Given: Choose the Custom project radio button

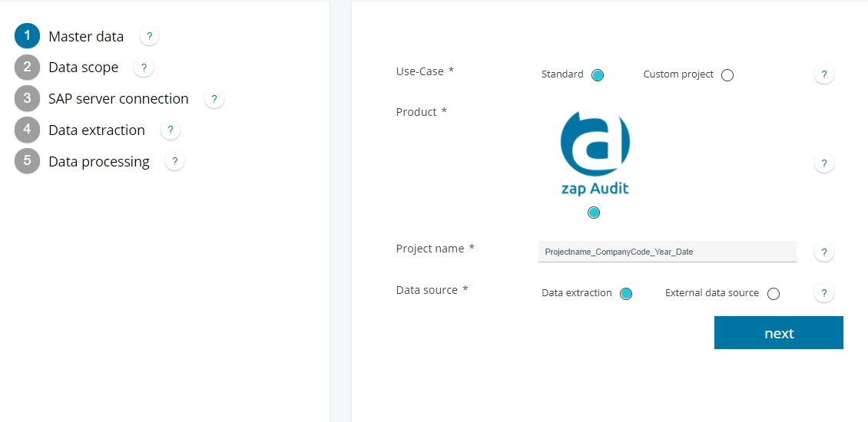Looking at the screenshot, I should point(727,75).
